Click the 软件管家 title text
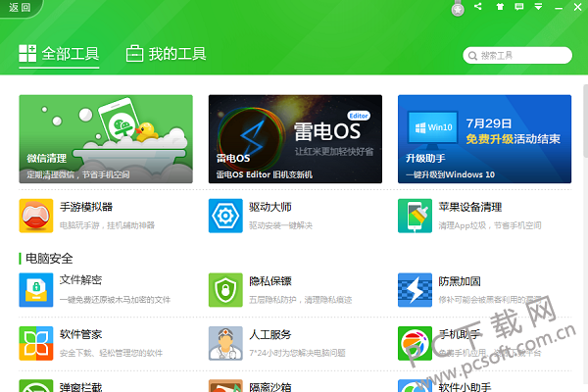This screenshot has height=392, width=588. click(x=80, y=334)
